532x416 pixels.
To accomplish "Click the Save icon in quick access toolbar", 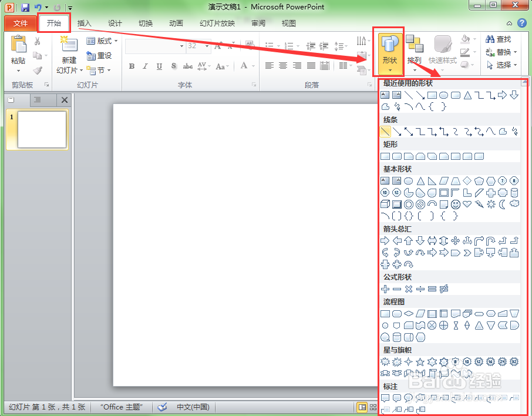I will pyautogui.click(x=25, y=7).
